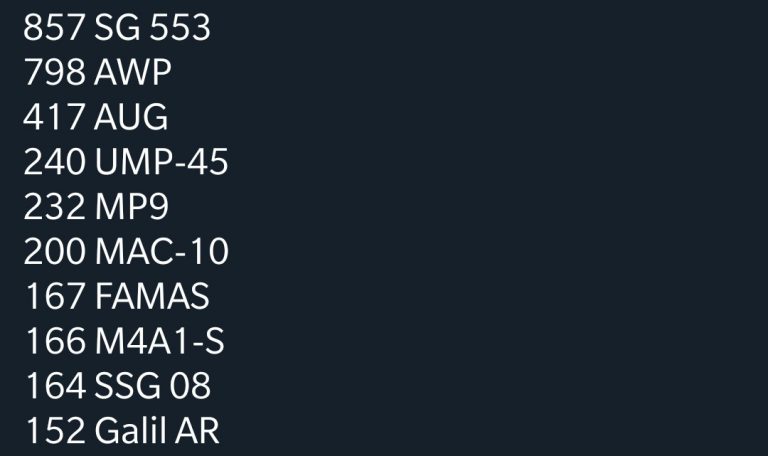Select the AUG text entry
This screenshot has width=768, height=456.
tap(131, 118)
